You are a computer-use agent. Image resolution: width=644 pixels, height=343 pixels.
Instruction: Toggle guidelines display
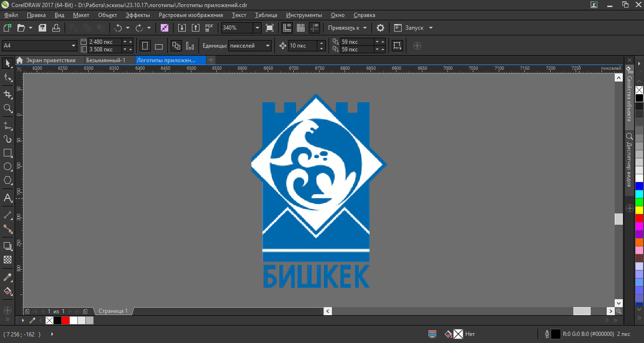314,28
